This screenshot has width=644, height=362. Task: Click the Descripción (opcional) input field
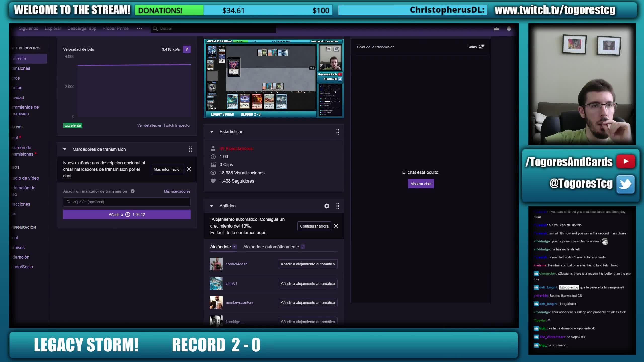[127, 202]
